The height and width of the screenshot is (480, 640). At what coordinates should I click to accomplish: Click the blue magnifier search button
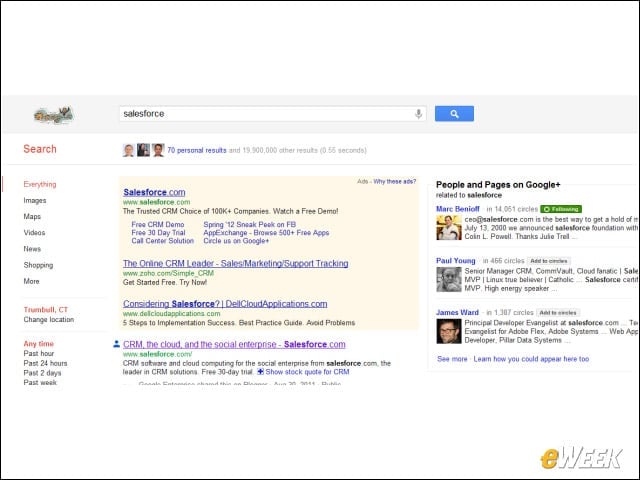coord(454,114)
